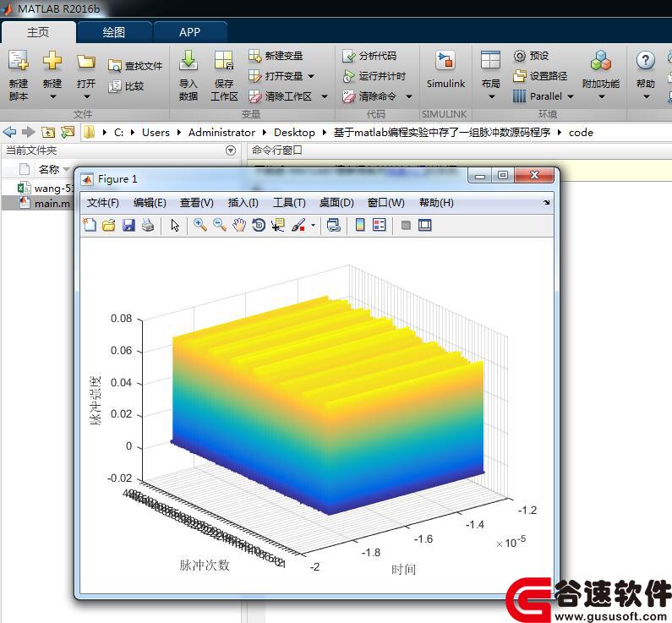672x623 pixels.
Task: Click the Open (打开) folder icon
Action: coord(85,61)
